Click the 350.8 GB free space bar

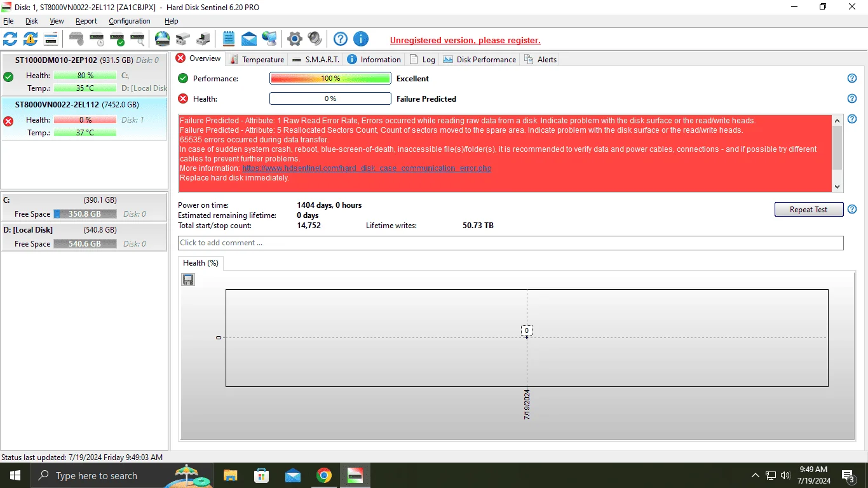pyautogui.click(x=85, y=214)
